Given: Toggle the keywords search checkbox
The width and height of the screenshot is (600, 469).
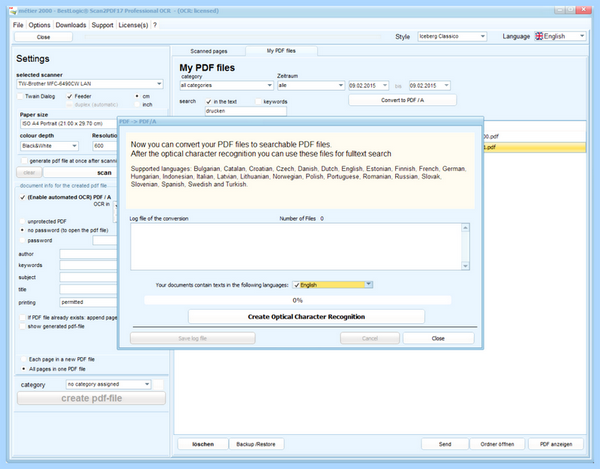Looking at the screenshot, I should pos(258,102).
